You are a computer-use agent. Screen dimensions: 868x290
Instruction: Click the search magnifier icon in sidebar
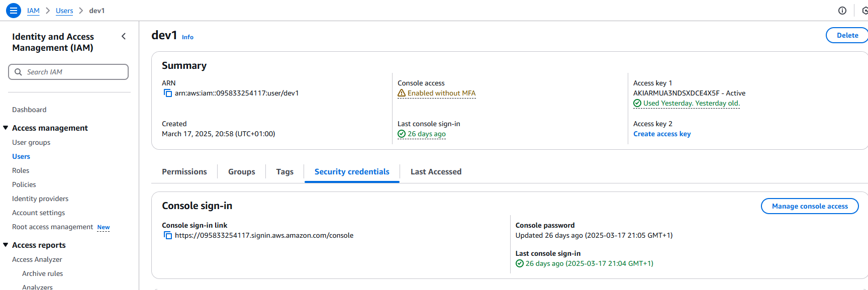tap(18, 72)
